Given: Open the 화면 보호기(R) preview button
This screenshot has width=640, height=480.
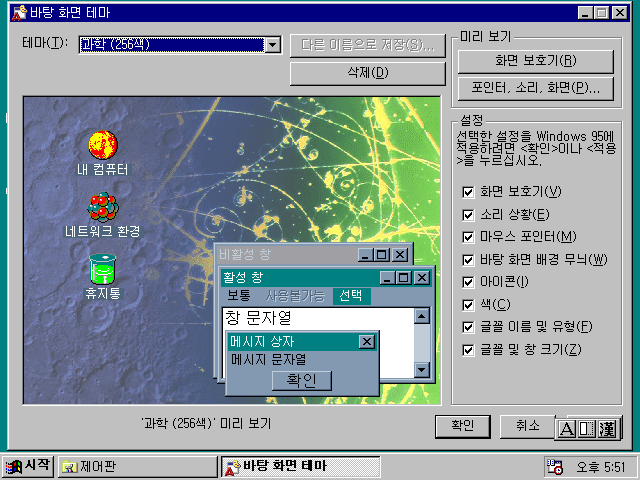Looking at the screenshot, I should [535, 60].
